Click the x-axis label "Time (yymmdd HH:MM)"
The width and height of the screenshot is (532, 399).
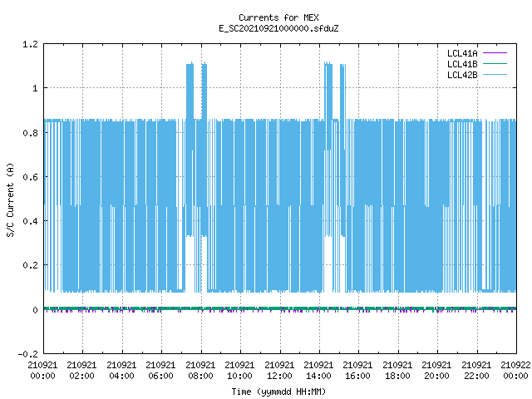278,392
